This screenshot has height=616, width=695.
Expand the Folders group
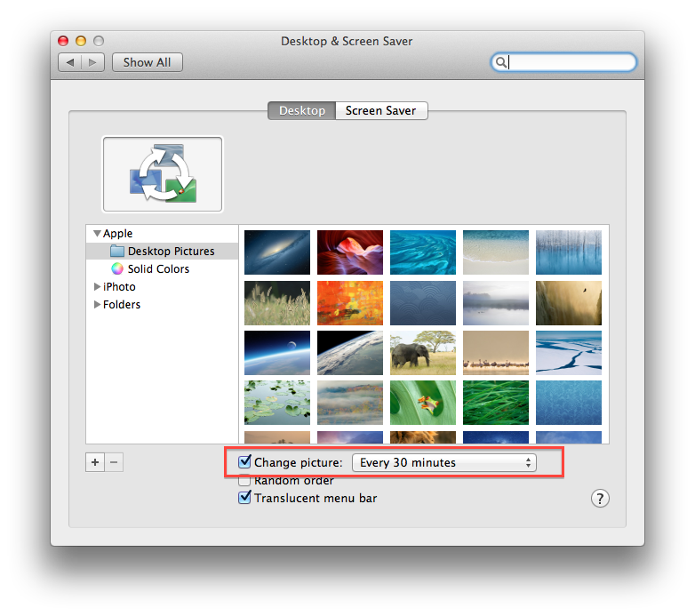pyautogui.click(x=97, y=305)
